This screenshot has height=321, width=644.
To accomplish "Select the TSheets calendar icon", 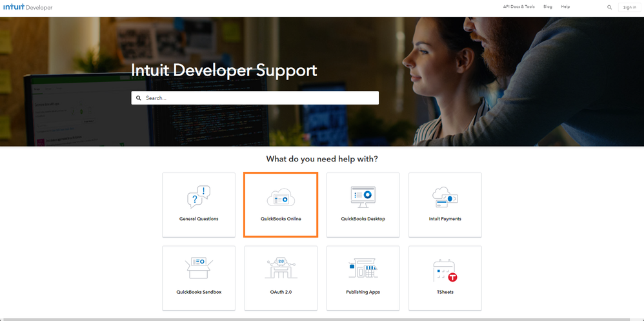I will (445, 271).
